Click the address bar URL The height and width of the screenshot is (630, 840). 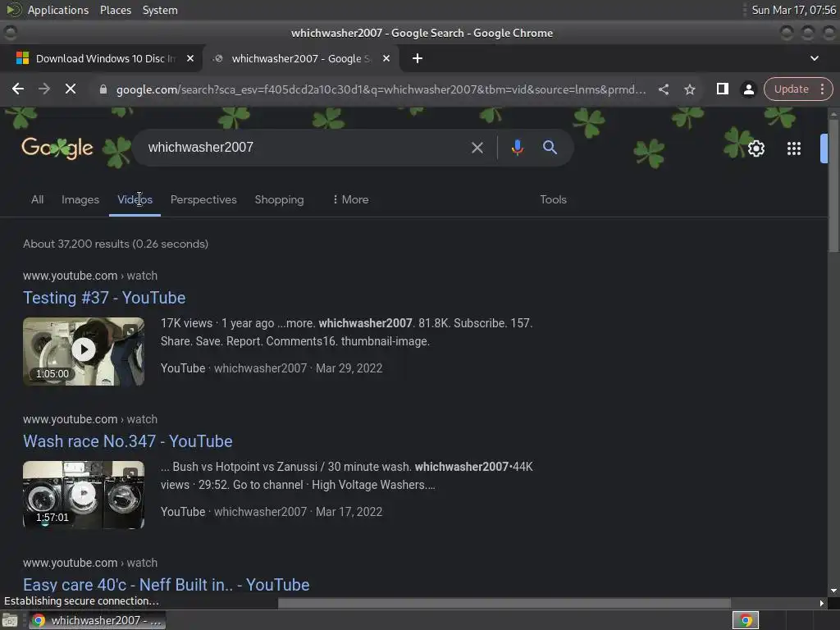click(x=381, y=89)
